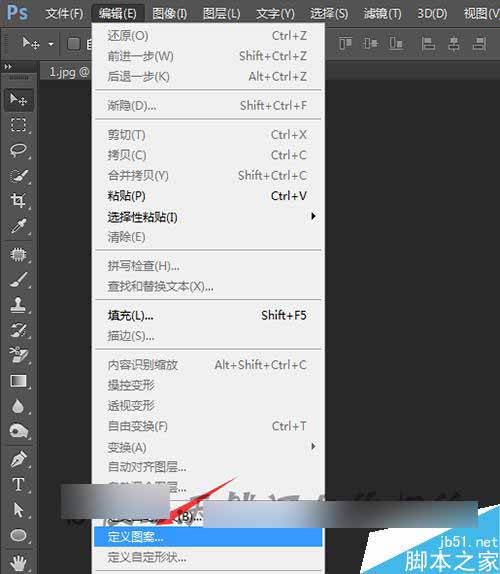The image size is (500, 574).
Task: Select the Eraser tool
Action: (18, 355)
